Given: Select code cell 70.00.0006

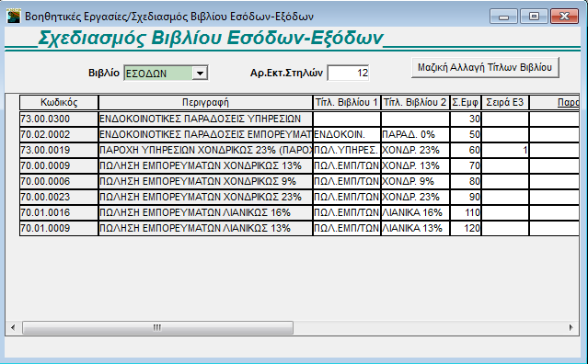Looking at the screenshot, I should (59, 181).
